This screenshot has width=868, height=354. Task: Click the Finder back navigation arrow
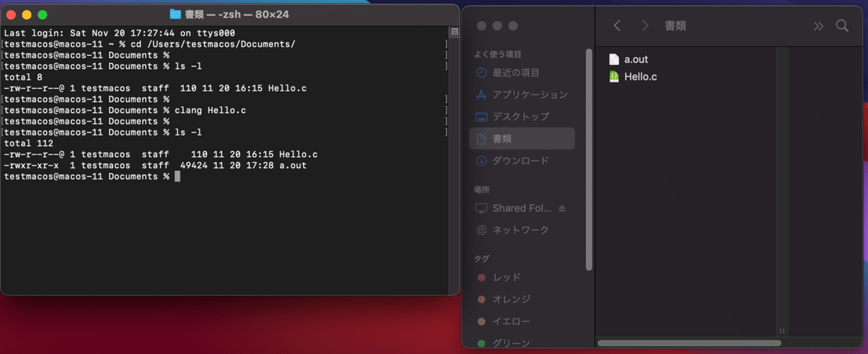(x=617, y=25)
